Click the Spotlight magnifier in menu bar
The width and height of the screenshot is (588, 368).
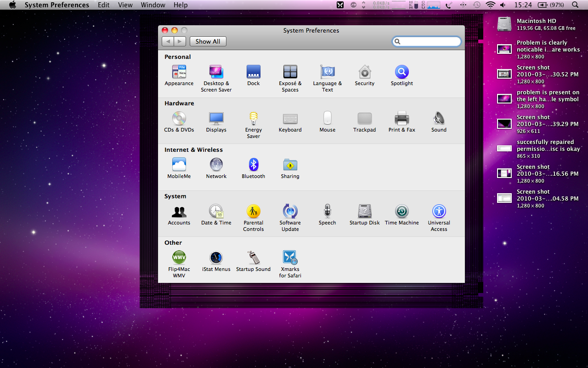[576, 5]
